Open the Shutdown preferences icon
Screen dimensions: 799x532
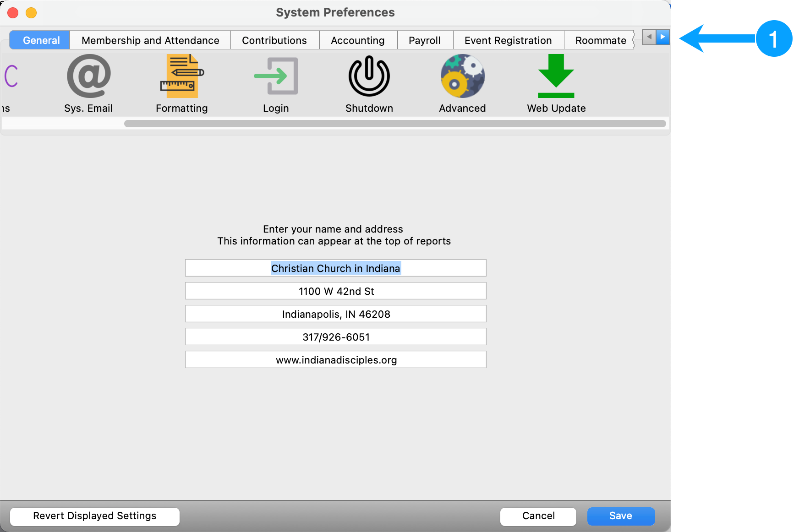(x=369, y=76)
